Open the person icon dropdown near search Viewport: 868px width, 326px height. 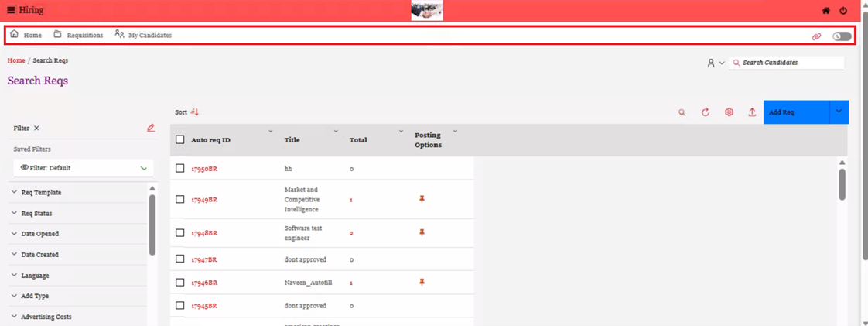pos(716,63)
